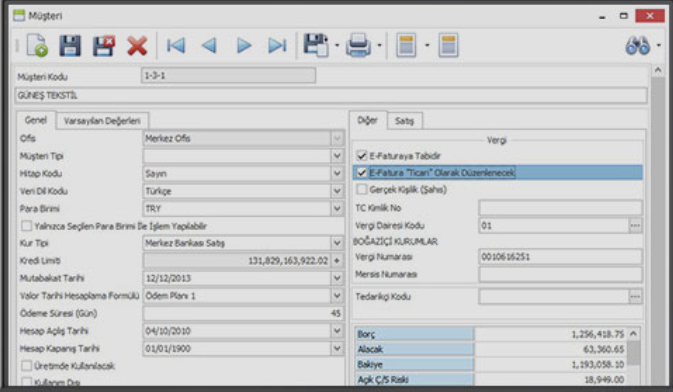The width and height of the screenshot is (673, 392).
Task: Go to the next record
Action: (243, 46)
